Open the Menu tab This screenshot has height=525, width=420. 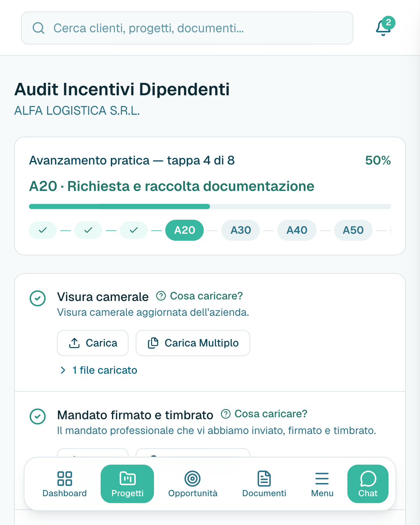(322, 484)
